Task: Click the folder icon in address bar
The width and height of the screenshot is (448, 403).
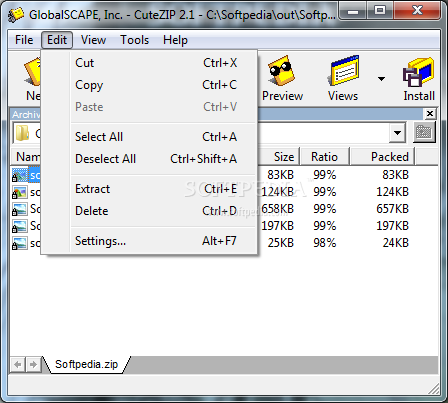Action: [x=23, y=133]
